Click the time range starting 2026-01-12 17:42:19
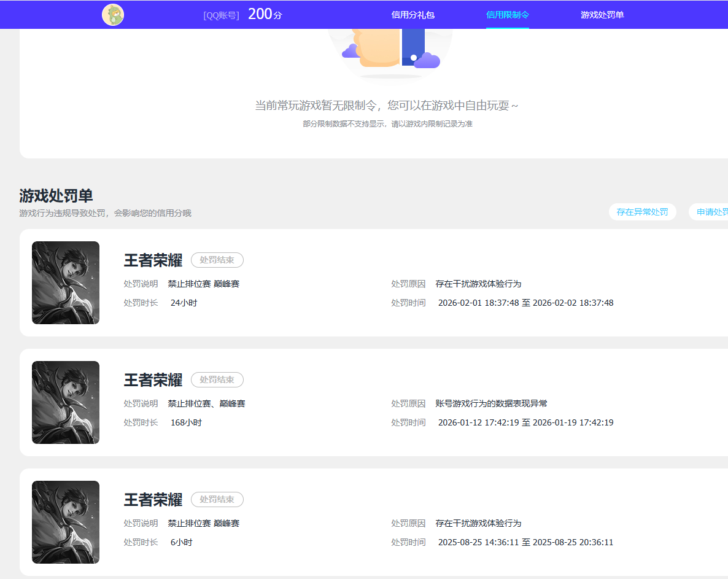This screenshot has height=579, width=728. (525, 422)
